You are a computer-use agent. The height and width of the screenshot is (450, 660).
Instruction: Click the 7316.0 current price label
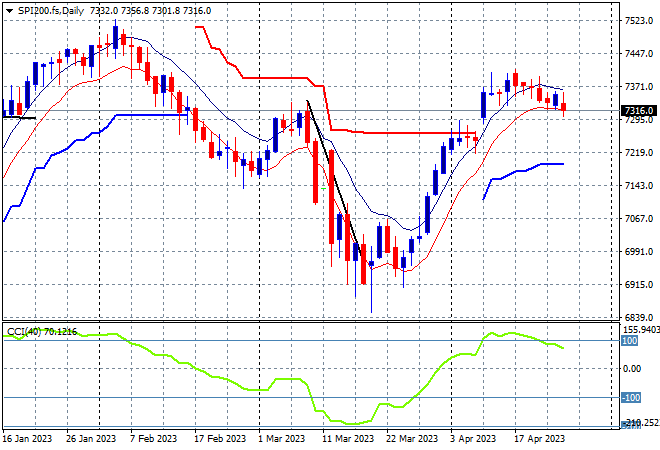(639, 111)
